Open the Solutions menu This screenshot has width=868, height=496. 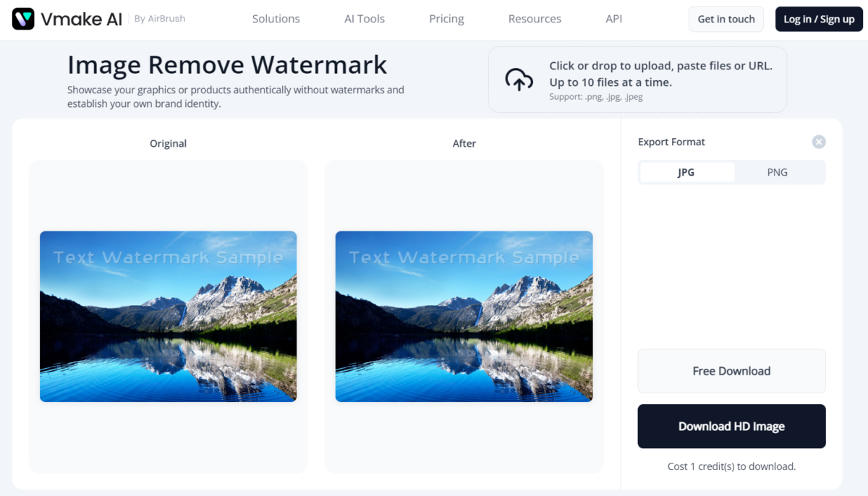coord(276,19)
